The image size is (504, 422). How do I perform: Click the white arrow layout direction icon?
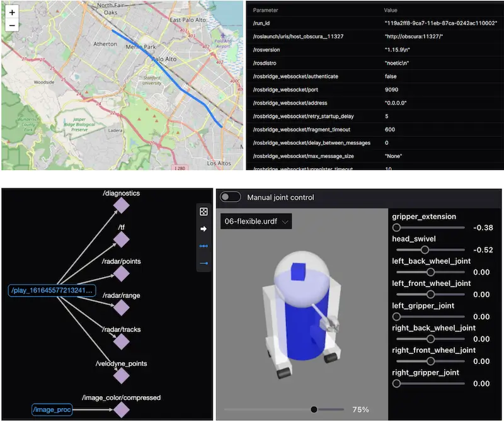203,229
